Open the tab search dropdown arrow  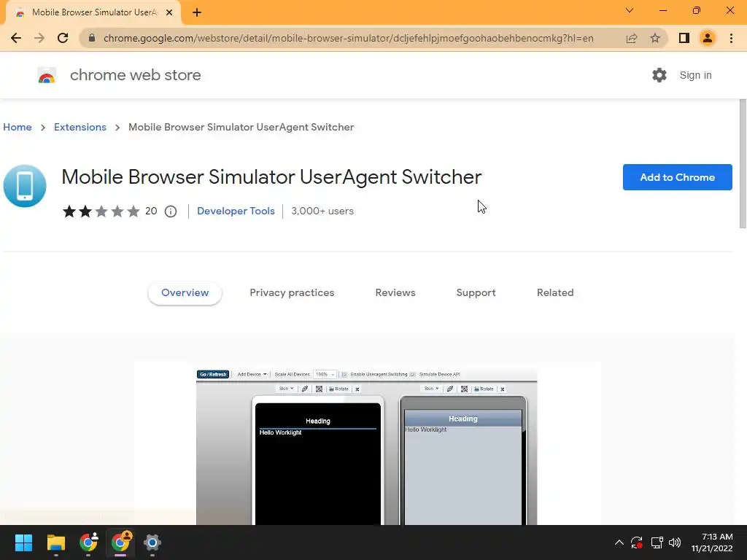point(630,10)
